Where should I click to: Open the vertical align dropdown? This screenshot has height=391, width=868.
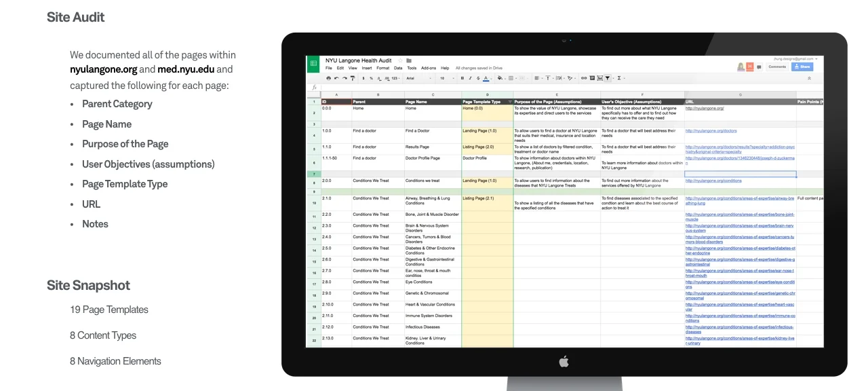click(x=549, y=78)
